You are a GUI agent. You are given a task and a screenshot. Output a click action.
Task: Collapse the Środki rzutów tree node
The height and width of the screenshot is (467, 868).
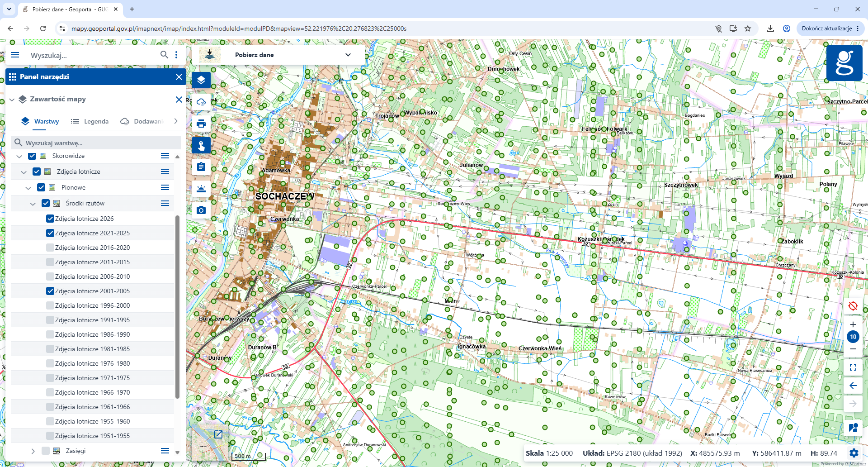click(x=33, y=204)
